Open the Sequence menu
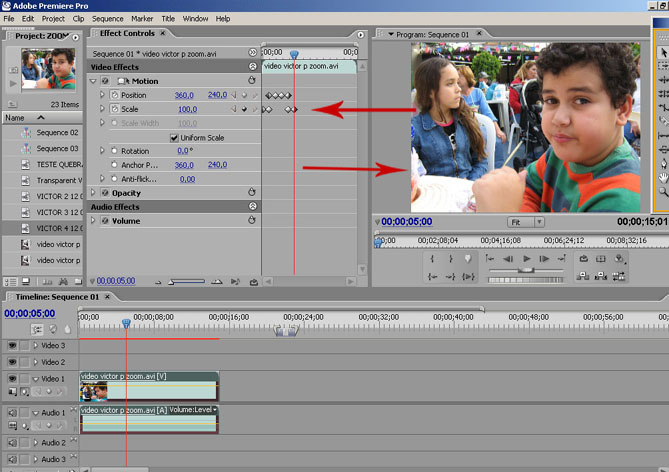The width and height of the screenshot is (669, 472). click(107, 18)
